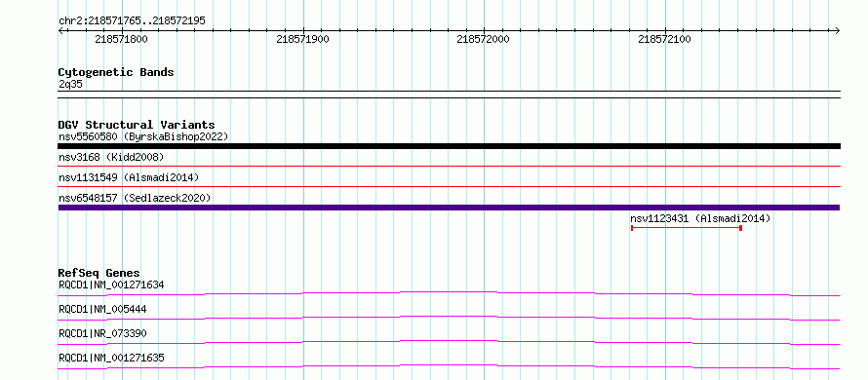Click the chr2:218571765..218572195 coordinate label
This screenshot has height=380, width=868.
point(132,20)
